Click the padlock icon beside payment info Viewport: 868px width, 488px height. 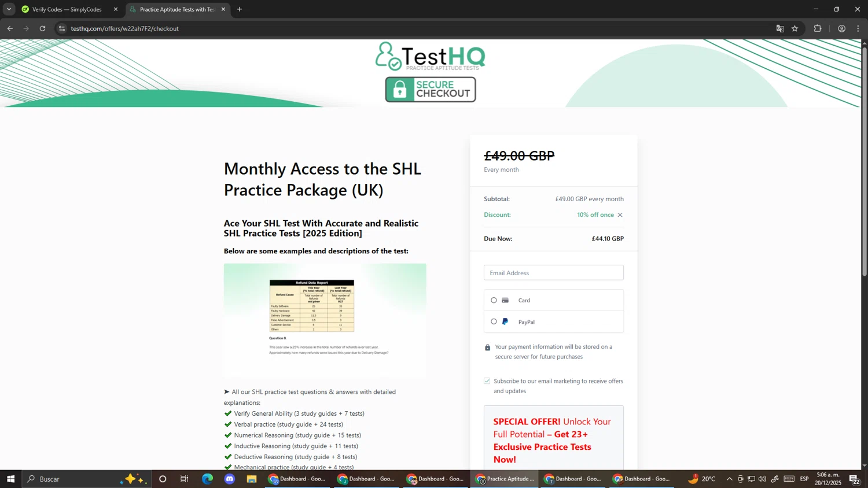tap(487, 347)
